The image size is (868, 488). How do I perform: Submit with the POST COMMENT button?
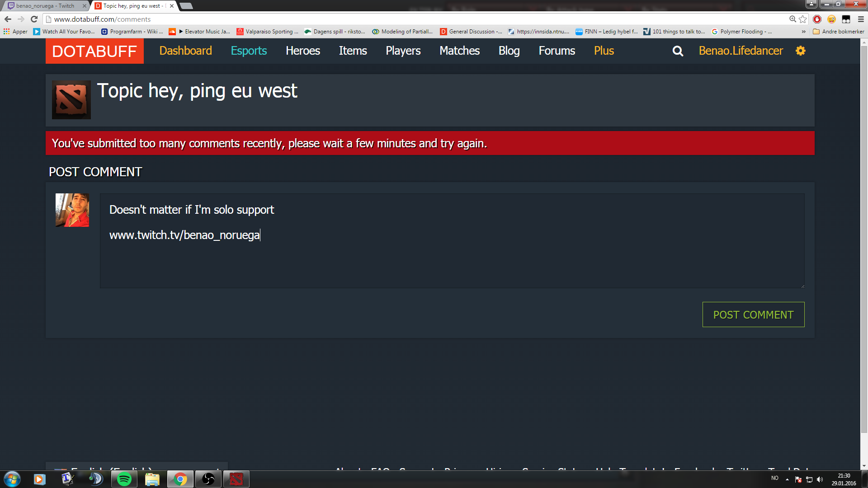click(753, 314)
